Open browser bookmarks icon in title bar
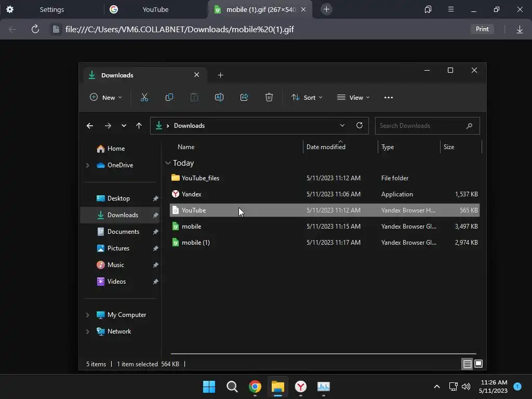Image resolution: width=532 pixels, height=399 pixels. [428, 9]
